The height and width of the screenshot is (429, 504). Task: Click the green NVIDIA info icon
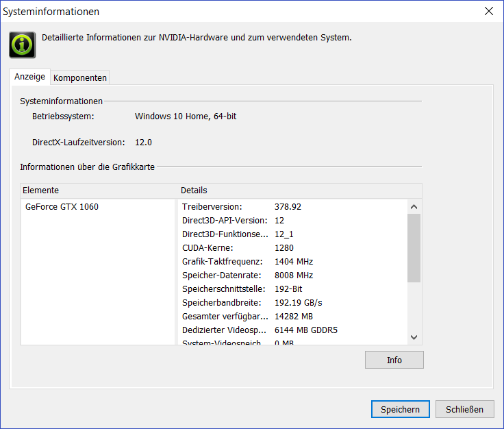click(x=23, y=44)
